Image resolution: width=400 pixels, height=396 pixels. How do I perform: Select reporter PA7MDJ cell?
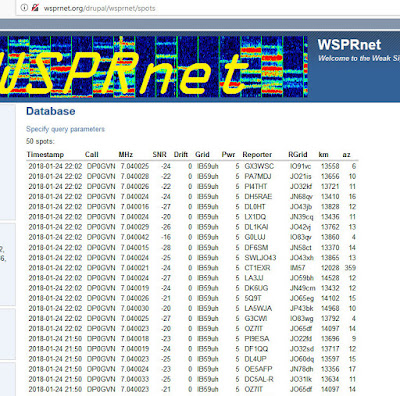(x=258, y=176)
